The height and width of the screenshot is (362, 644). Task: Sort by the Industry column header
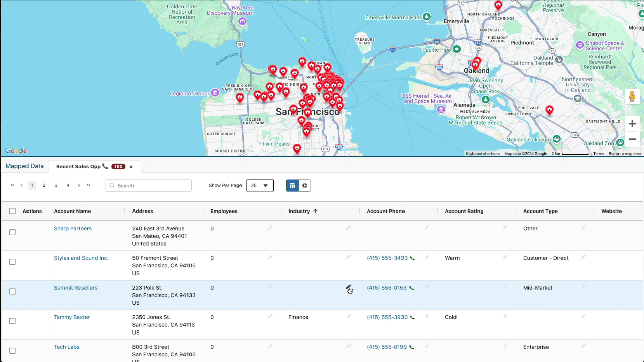299,211
